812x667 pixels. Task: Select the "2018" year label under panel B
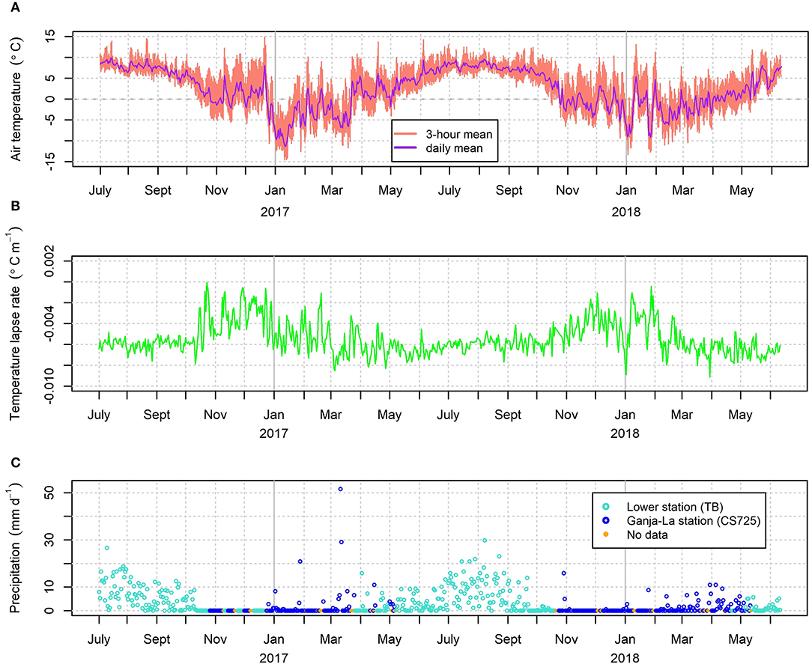625,433
